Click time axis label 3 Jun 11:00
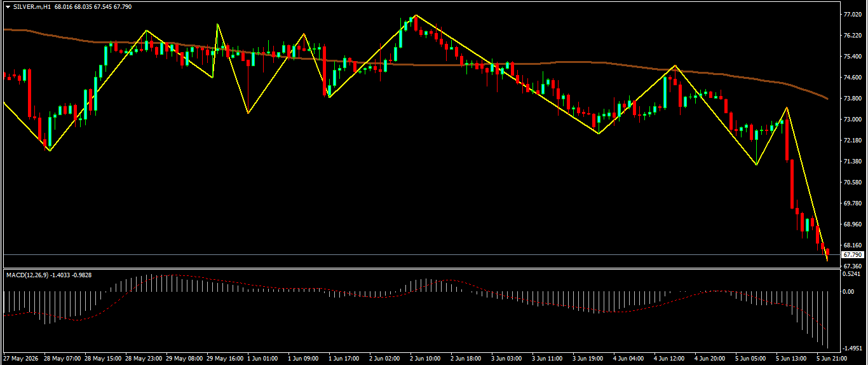 pyautogui.click(x=547, y=359)
